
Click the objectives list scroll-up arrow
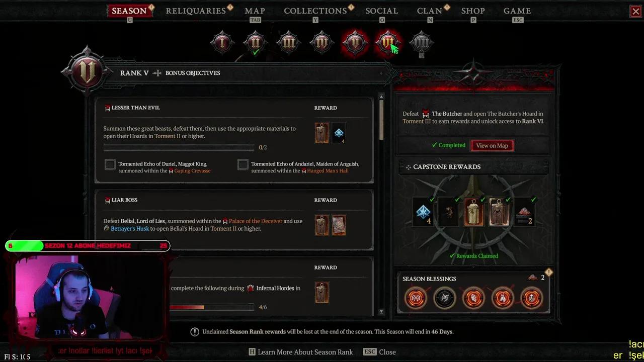point(381,97)
